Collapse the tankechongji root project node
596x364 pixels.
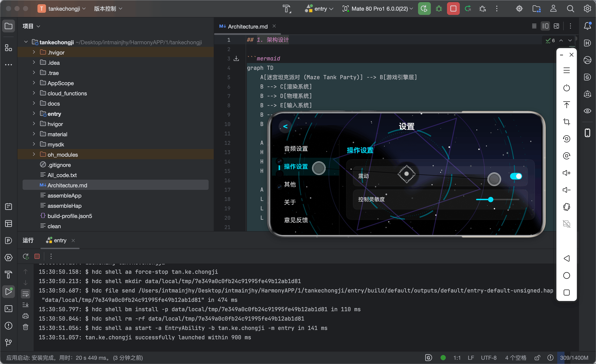[x=26, y=42]
